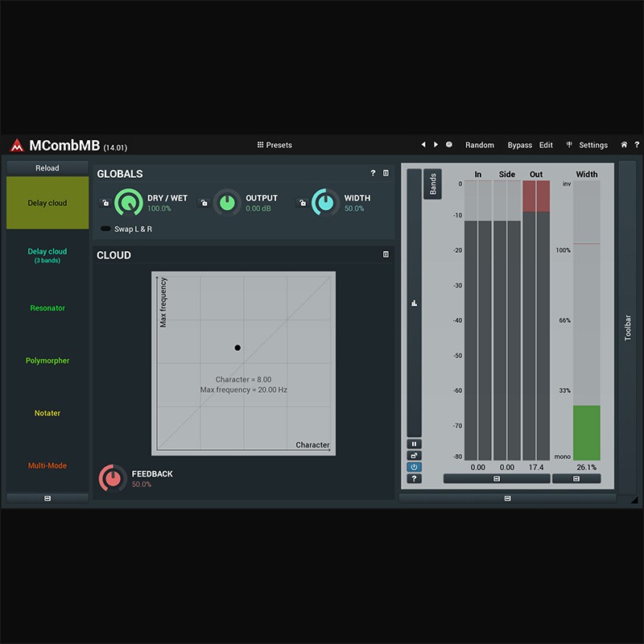The width and height of the screenshot is (644, 644).
Task: Switch to Edit mode
Action: [546, 145]
